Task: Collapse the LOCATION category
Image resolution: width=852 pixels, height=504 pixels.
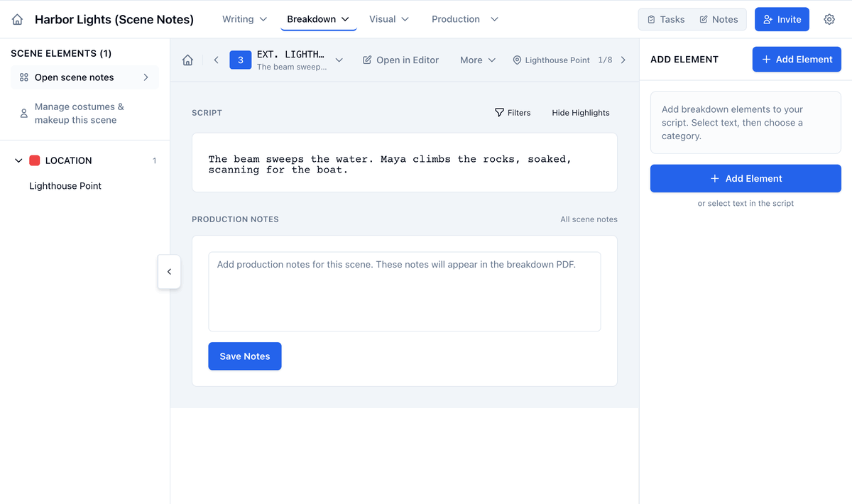Action: click(x=18, y=160)
